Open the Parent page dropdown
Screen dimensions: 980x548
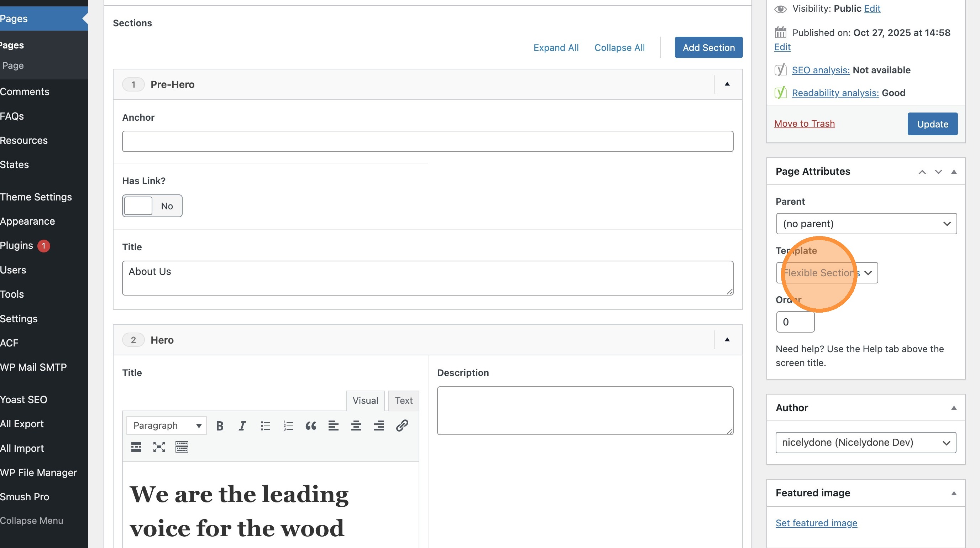point(866,224)
